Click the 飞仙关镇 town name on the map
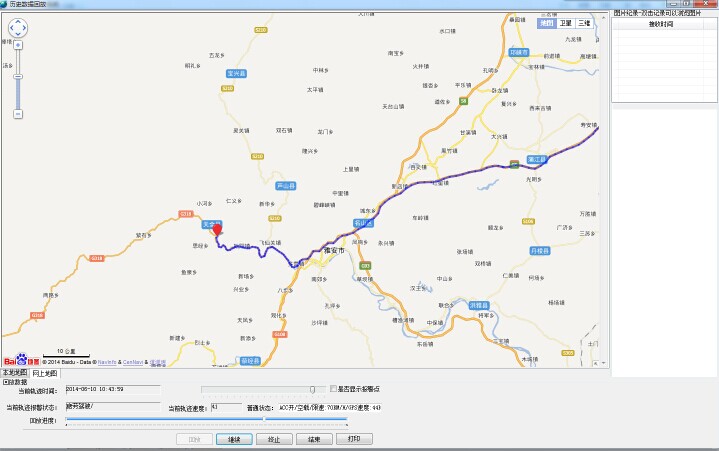The image size is (719, 451). 271,242
